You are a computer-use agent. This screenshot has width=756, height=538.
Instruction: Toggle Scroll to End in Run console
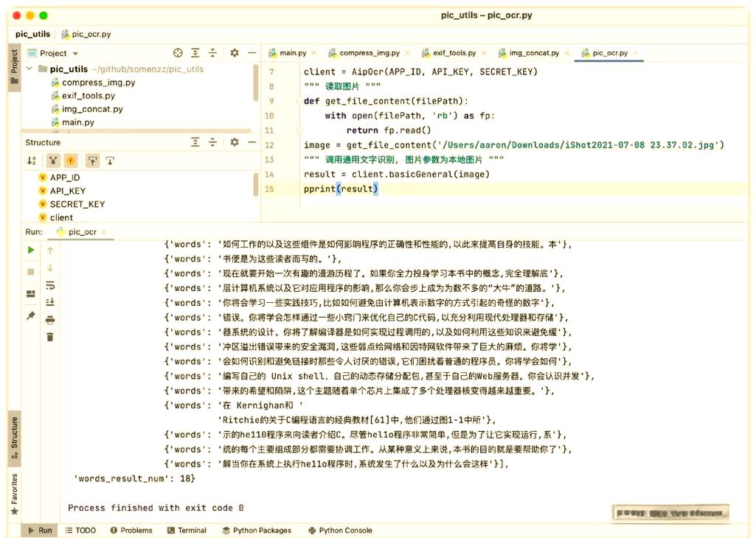(x=50, y=302)
